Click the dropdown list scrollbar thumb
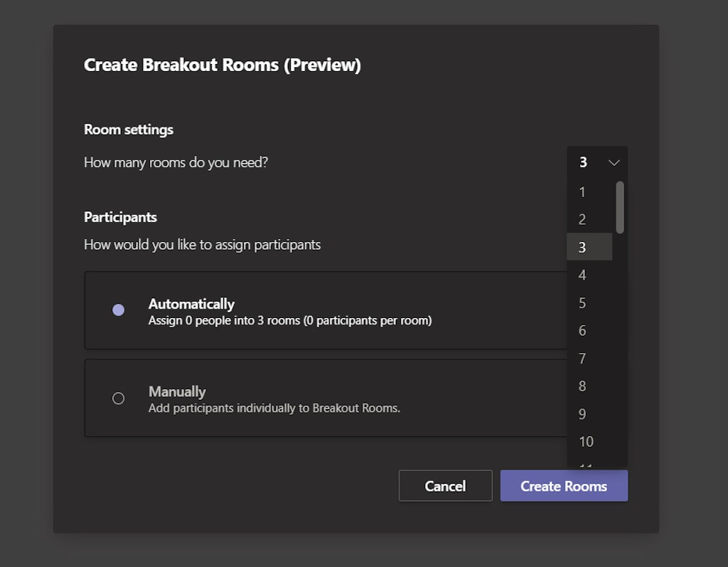Image resolution: width=728 pixels, height=567 pixels. coord(619,206)
